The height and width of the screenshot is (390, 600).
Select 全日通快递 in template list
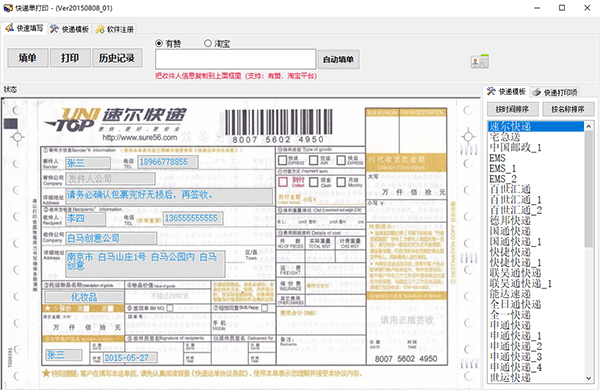(536, 305)
